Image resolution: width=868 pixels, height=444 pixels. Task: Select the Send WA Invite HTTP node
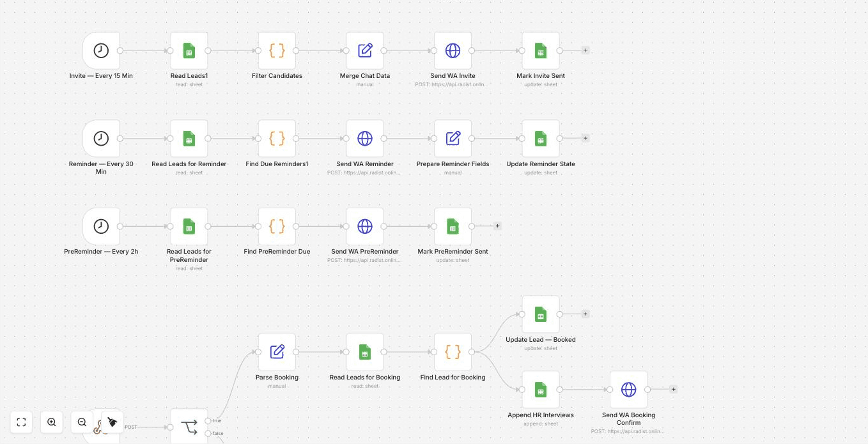453,50
